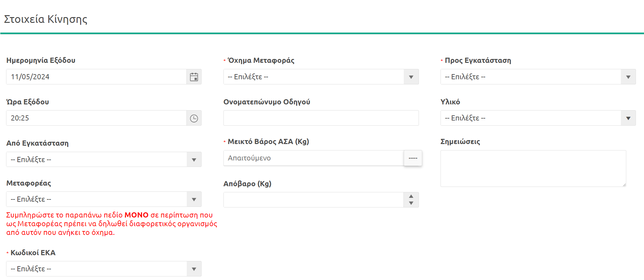
Task: Open the exit time clock picker
Action: click(x=194, y=118)
